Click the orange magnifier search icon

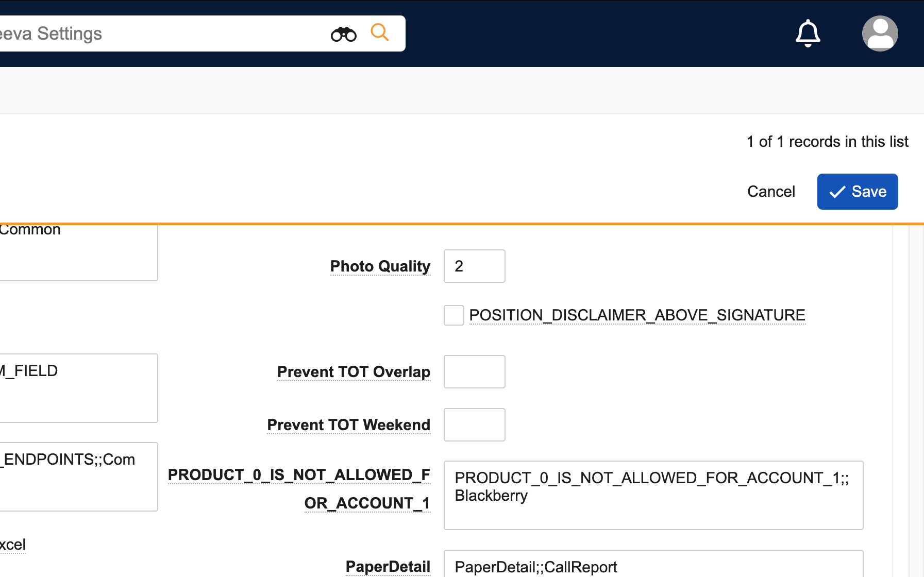pos(380,32)
